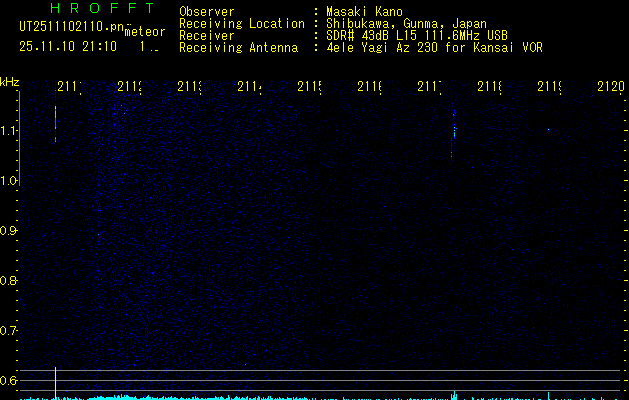The image size is (629, 400).
Task: Click the Receiving Antenna label
Action: coord(239,48)
